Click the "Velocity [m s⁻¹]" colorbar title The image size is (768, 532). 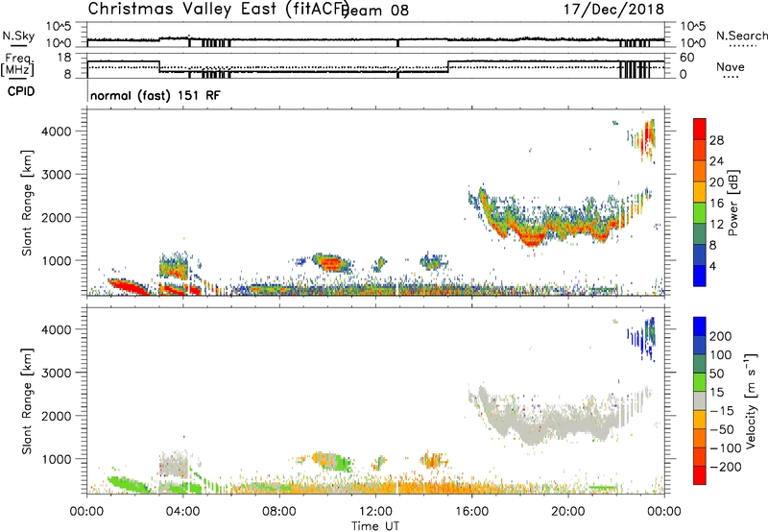click(751, 400)
